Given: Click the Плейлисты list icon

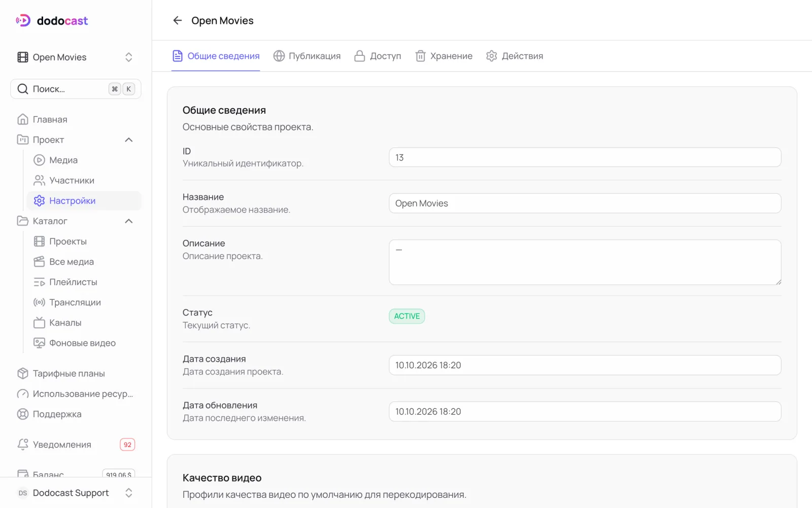Looking at the screenshot, I should [39, 282].
